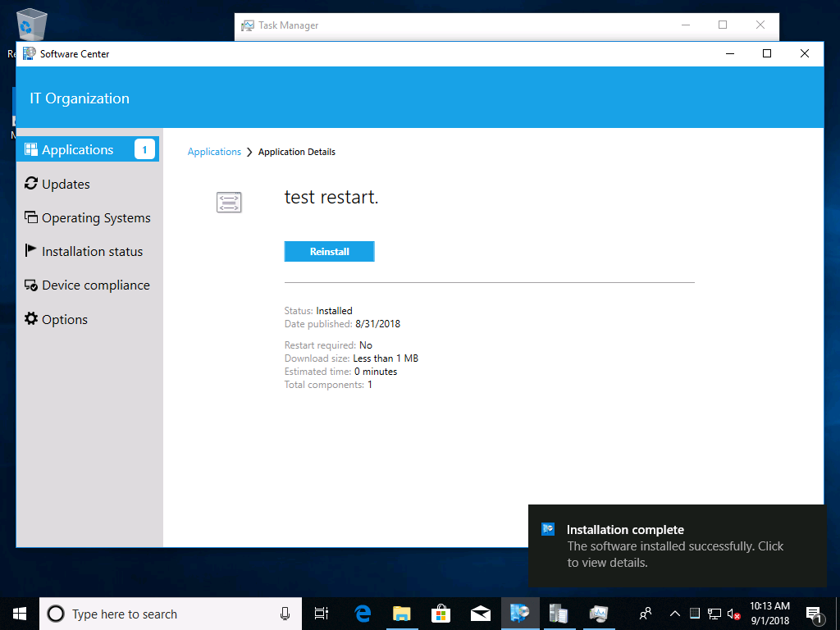Open the Mail app from taskbar
The width and height of the screenshot is (840, 630).
[481, 614]
